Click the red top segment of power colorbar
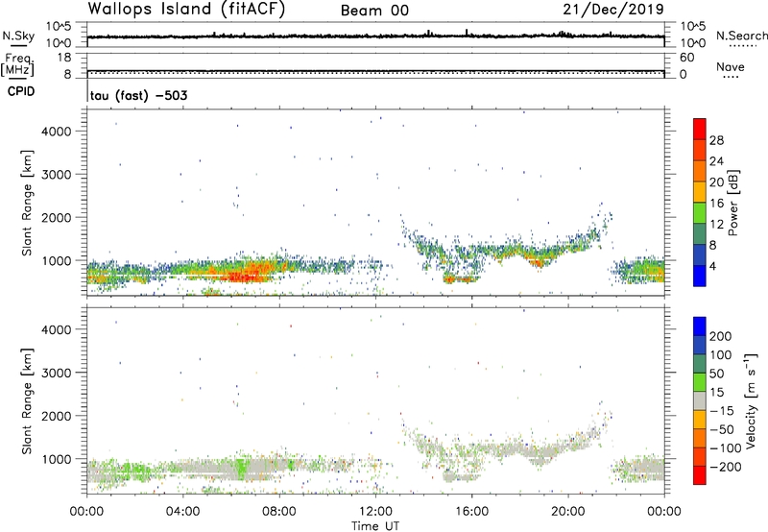 pos(700,129)
